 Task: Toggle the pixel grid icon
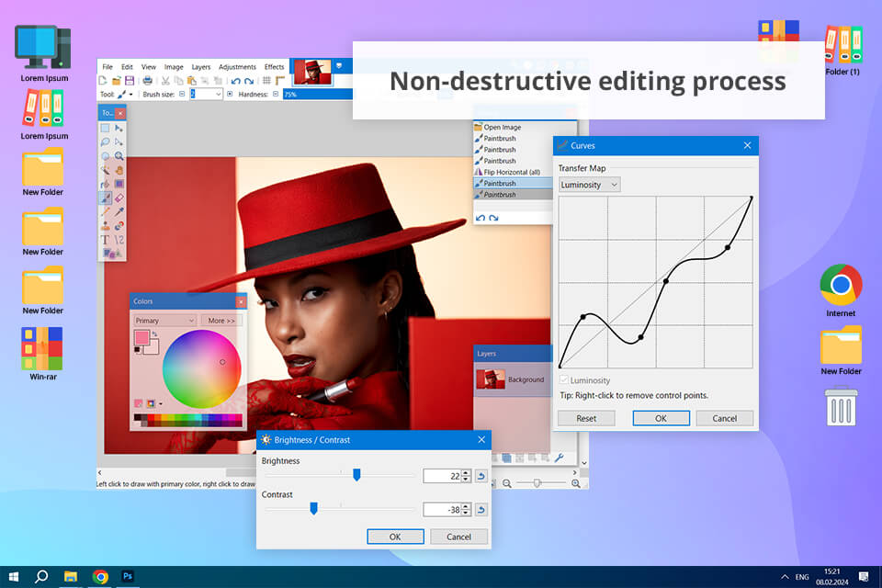[x=267, y=81]
